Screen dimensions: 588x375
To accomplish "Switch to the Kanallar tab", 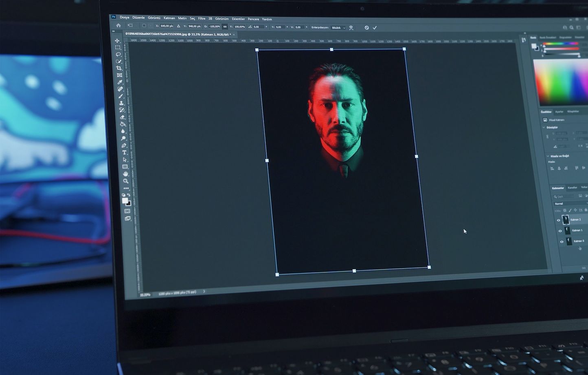I will [x=572, y=187].
